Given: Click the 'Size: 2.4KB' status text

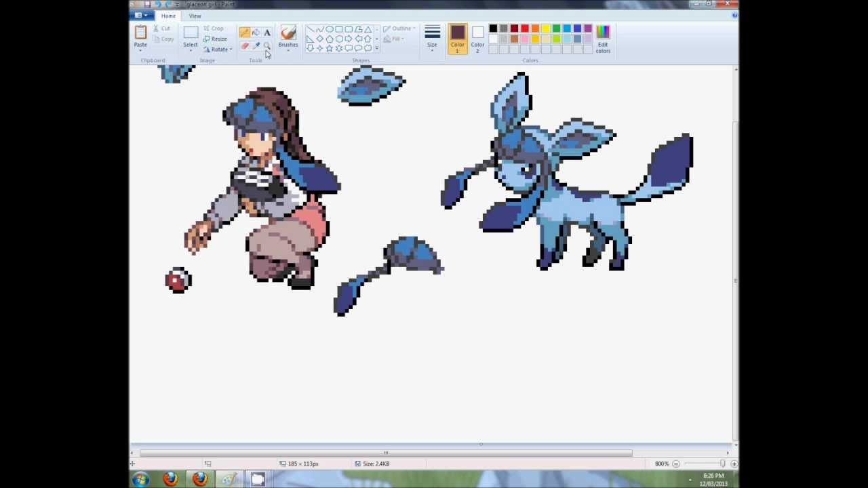Looking at the screenshot, I should [376, 464].
